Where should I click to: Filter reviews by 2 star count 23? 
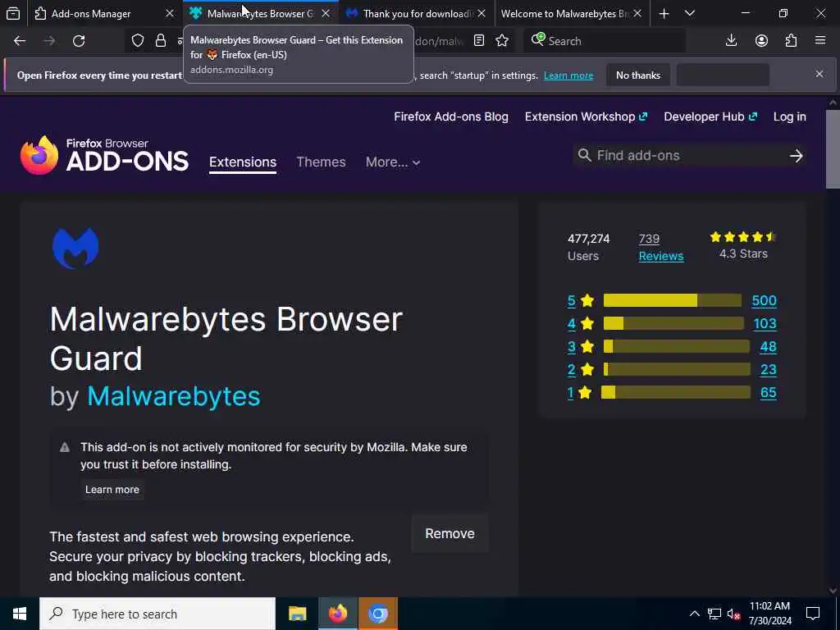coord(768,370)
